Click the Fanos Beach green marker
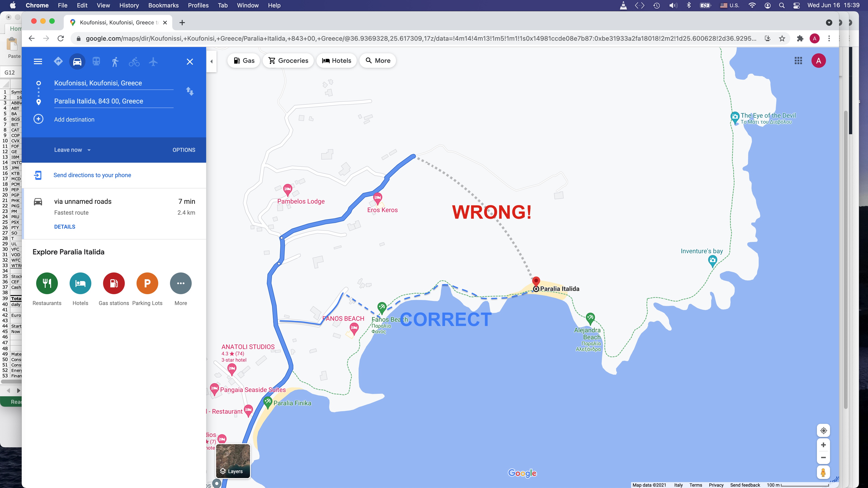 click(382, 307)
